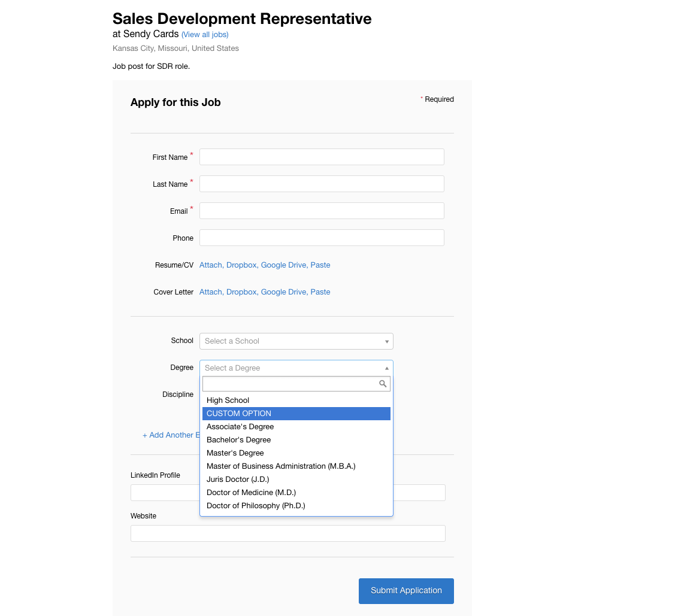Click the magnifier icon in degree search
This screenshot has height=616, width=678.
pos(383,384)
